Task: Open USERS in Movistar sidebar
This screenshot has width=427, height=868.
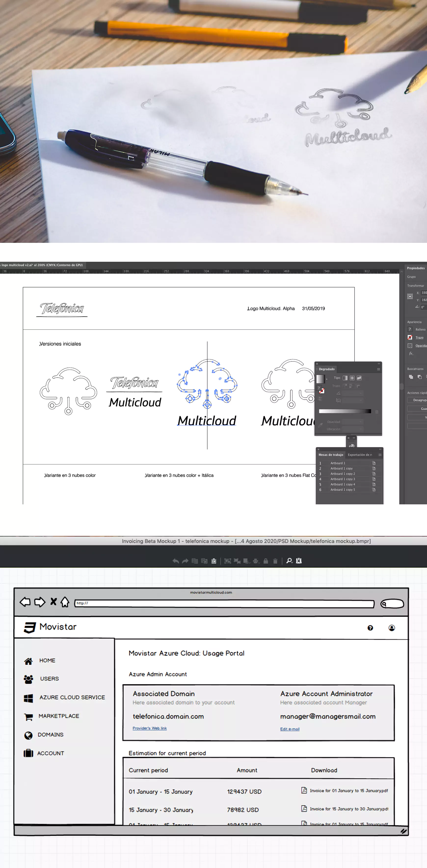Action: point(41,679)
